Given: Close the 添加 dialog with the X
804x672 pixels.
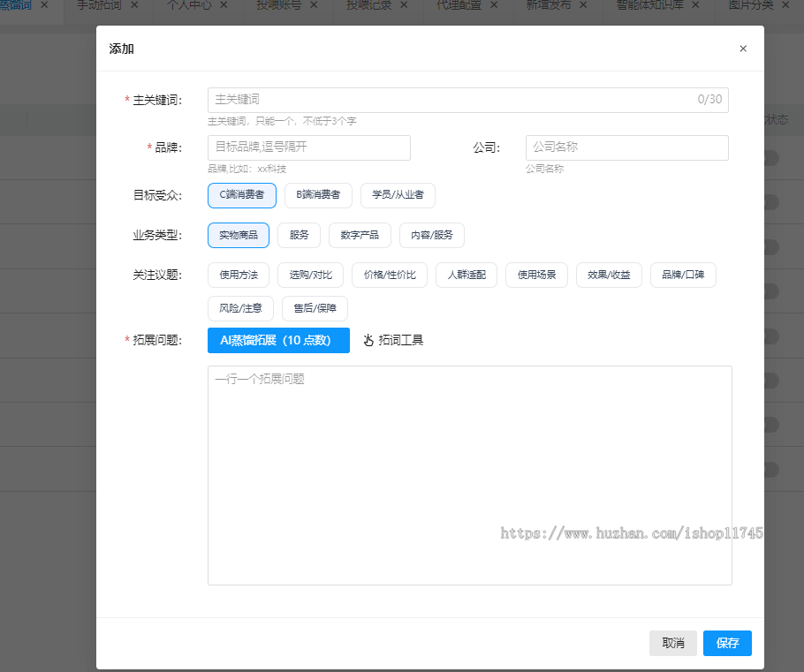Looking at the screenshot, I should pyautogui.click(x=743, y=49).
